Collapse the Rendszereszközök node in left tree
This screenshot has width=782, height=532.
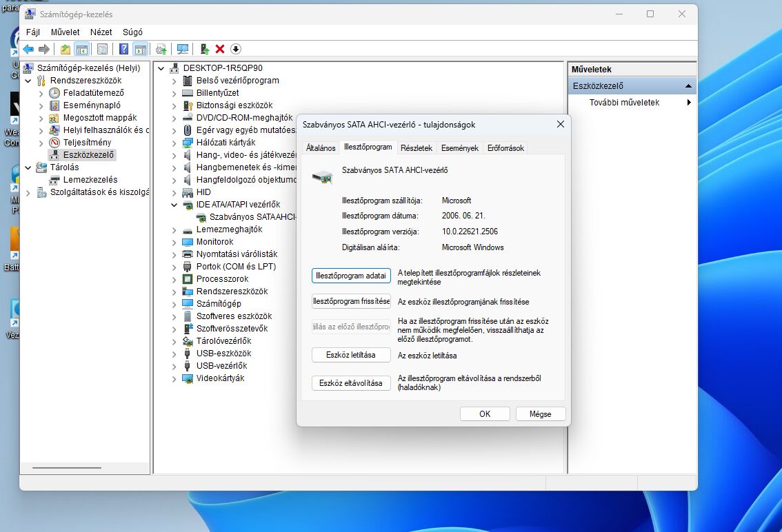click(x=28, y=81)
